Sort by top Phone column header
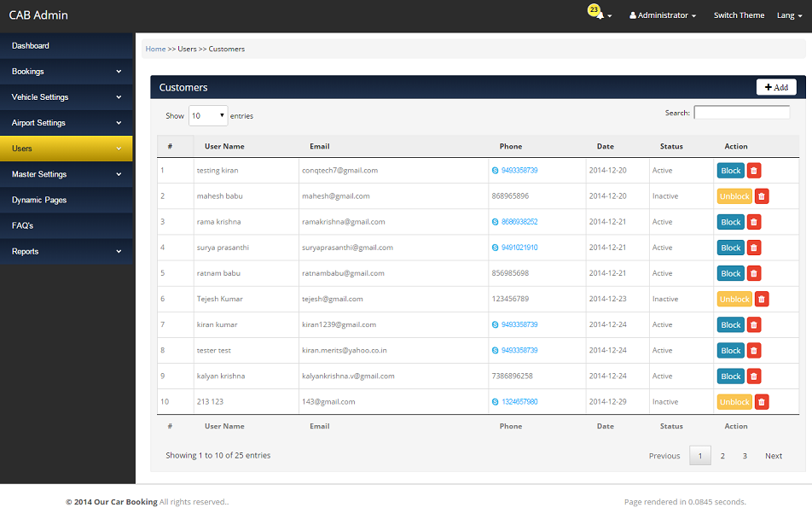 511,146
